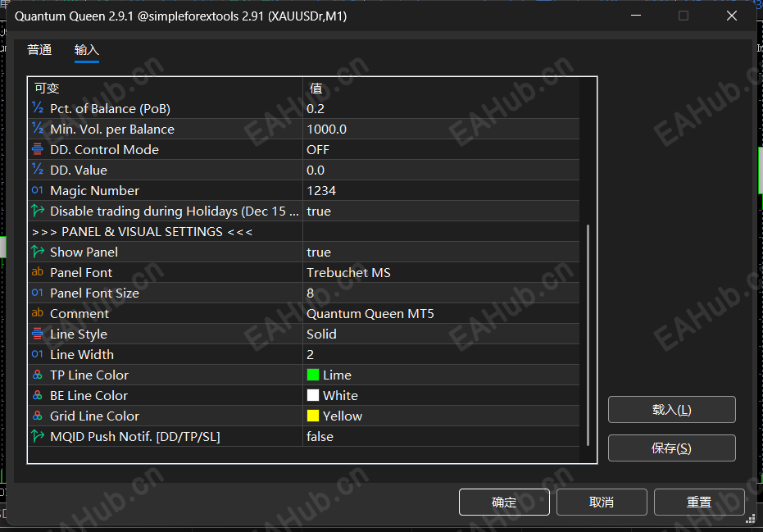Edit the Panel Font Size value 8
This screenshot has width=763, height=532.
click(441, 293)
